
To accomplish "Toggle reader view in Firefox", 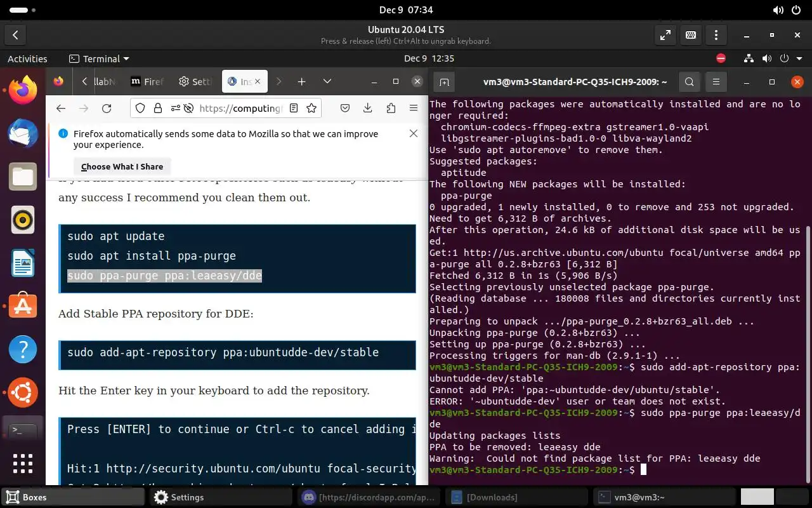I will [294, 109].
